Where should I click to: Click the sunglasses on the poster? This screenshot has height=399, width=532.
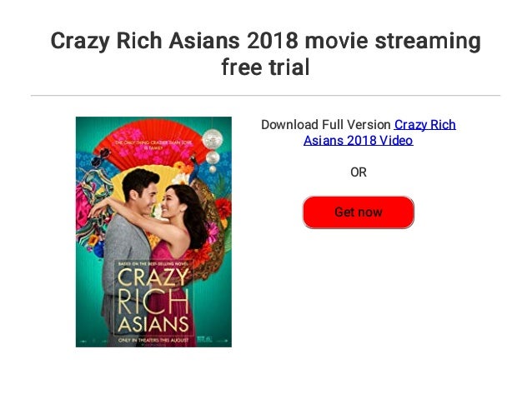tap(101, 157)
